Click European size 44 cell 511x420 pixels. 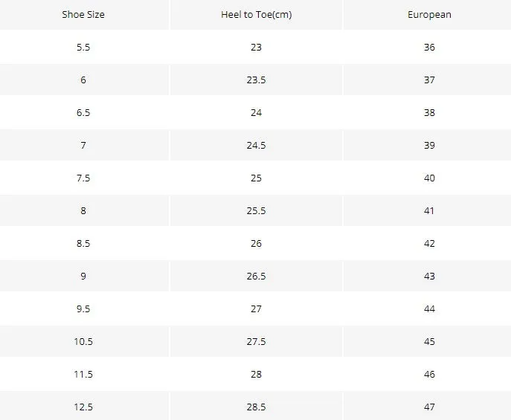(429, 309)
